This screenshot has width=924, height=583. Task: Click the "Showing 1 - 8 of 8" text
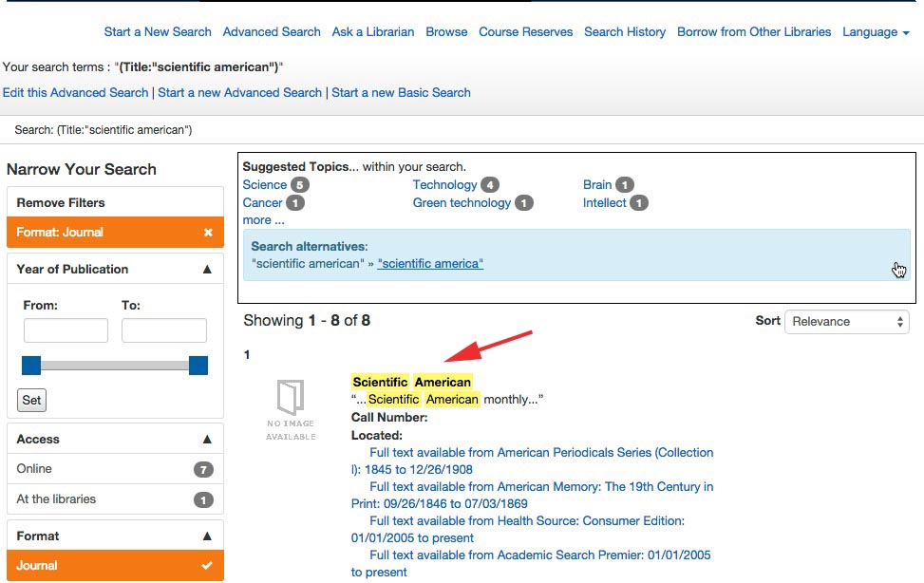click(307, 321)
